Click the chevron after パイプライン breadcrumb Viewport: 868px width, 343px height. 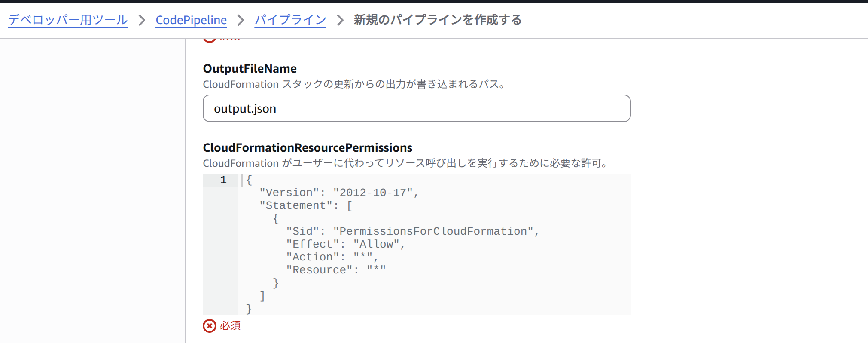[340, 20]
